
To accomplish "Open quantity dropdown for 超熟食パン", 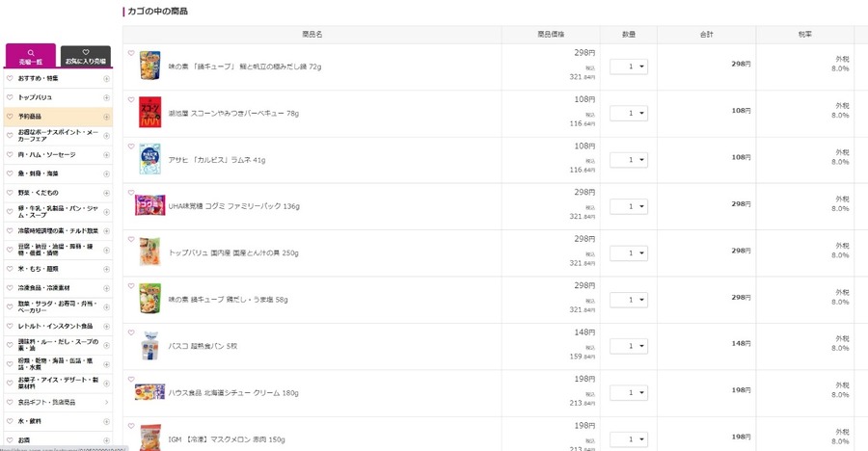I will (x=629, y=346).
